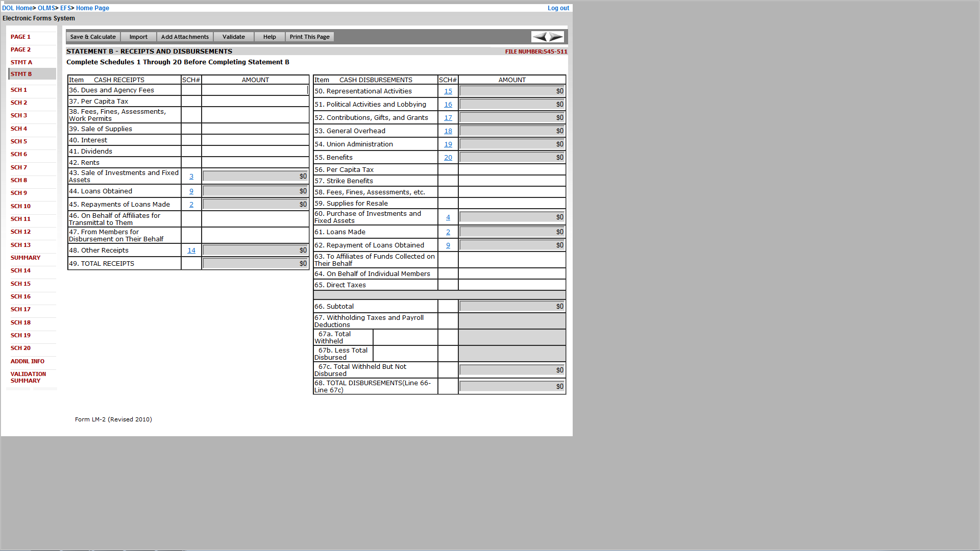This screenshot has width=980, height=551.
Task: Click the Dues and Agency Fees amount field
Action: pyautogui.click(x=255, y=90)
